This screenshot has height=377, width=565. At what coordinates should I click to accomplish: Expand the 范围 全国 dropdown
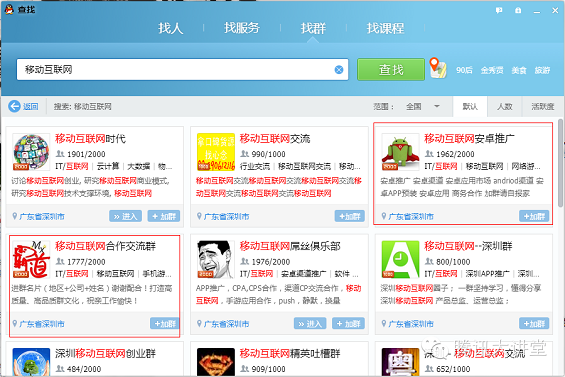tap(422, 106)
